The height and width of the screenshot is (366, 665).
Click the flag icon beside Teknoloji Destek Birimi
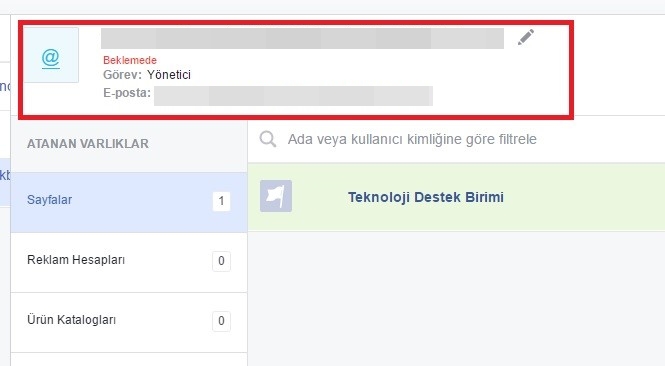(x=276, y=196)
